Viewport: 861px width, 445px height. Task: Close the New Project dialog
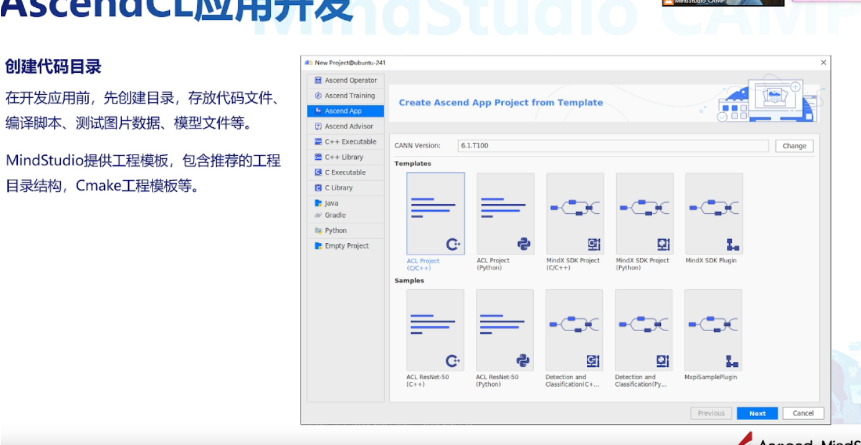pos(823,63)
